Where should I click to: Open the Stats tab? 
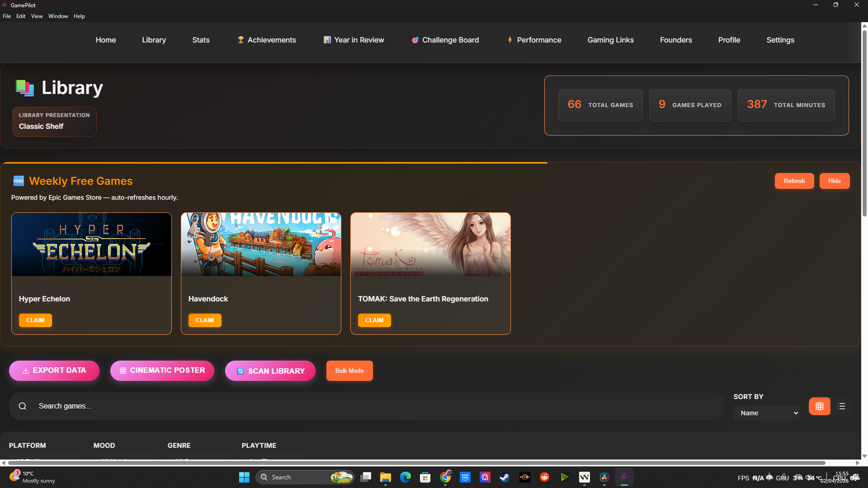(201, 40)
